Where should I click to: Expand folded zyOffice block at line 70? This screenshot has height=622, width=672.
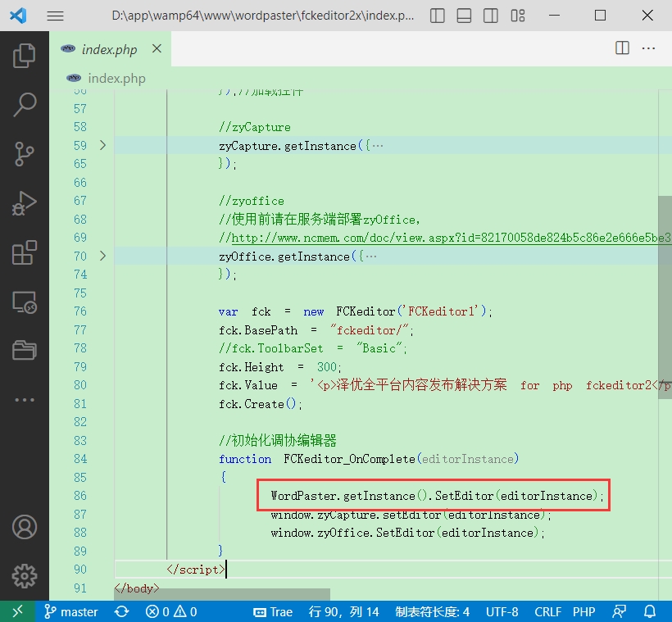tap(102, 256)
